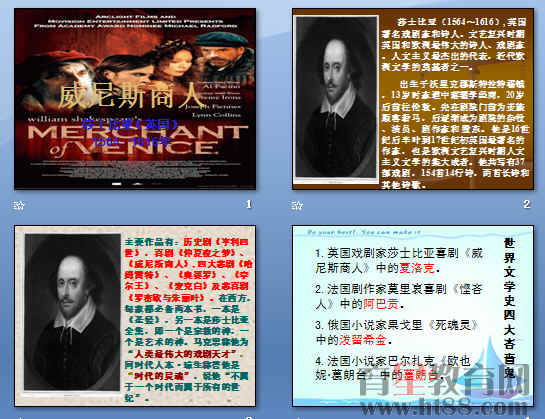Select slide 4 four great misers thumbnail
The width and height of the screenshot is (545, 419).
(413, 316)
